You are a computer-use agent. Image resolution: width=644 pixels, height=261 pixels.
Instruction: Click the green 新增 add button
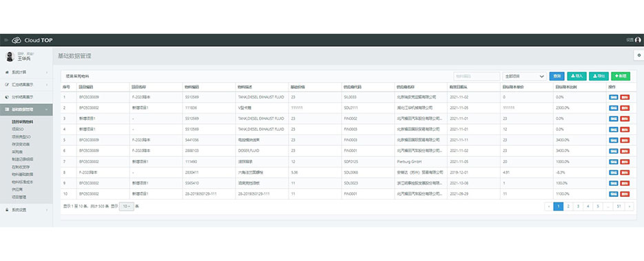[621, 76]
